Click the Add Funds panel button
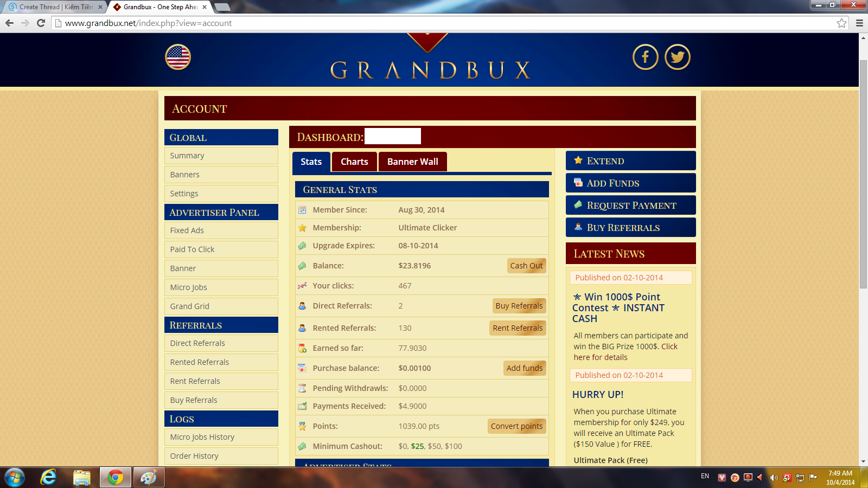Image resolution: width=868 pixels, height=488 pixels. [x=631, y=183]
